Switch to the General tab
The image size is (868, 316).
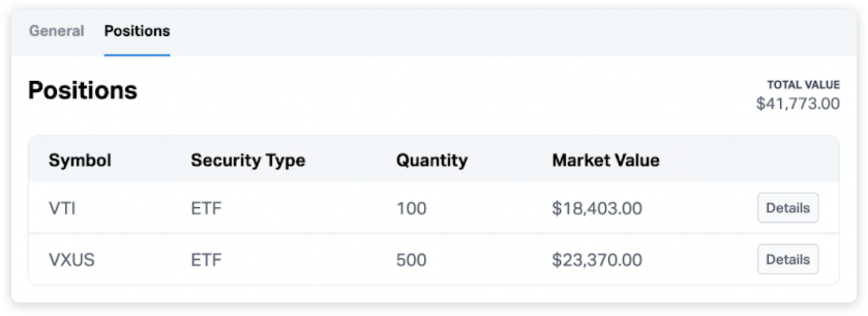(57, 31)
